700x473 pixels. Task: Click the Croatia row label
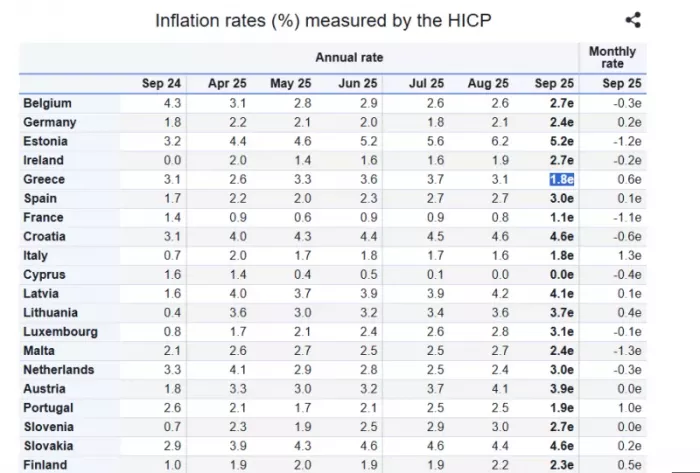[44, 236]
